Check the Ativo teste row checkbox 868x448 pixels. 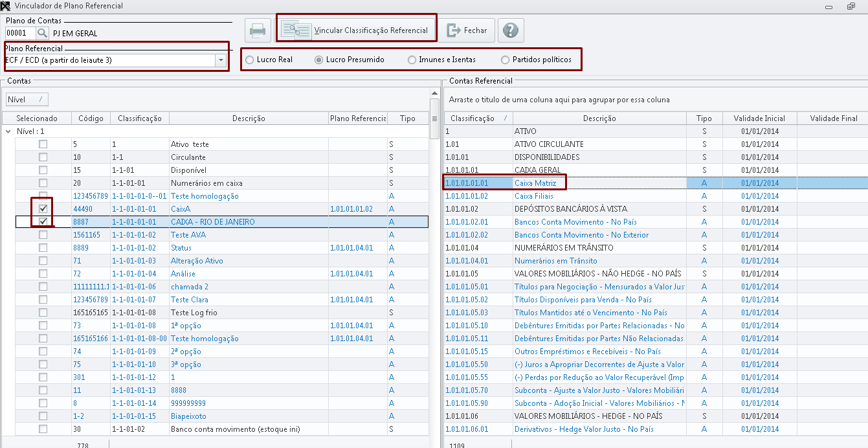(x=43, y=144)
